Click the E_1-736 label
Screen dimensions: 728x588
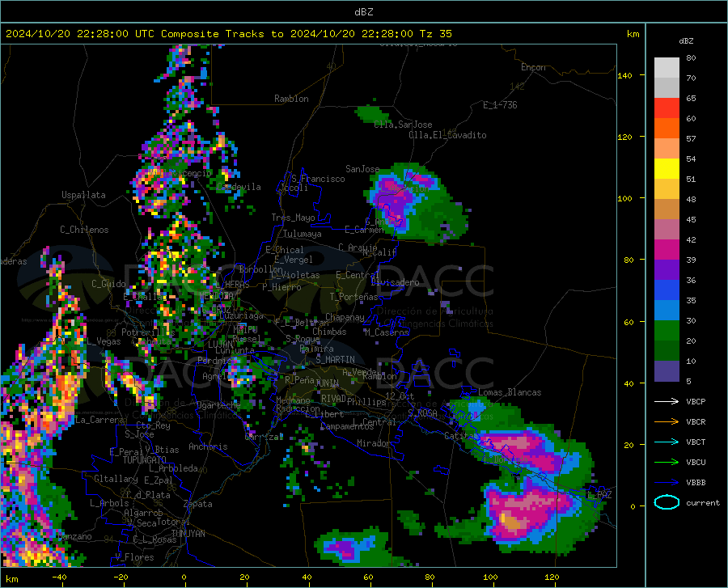500,105
